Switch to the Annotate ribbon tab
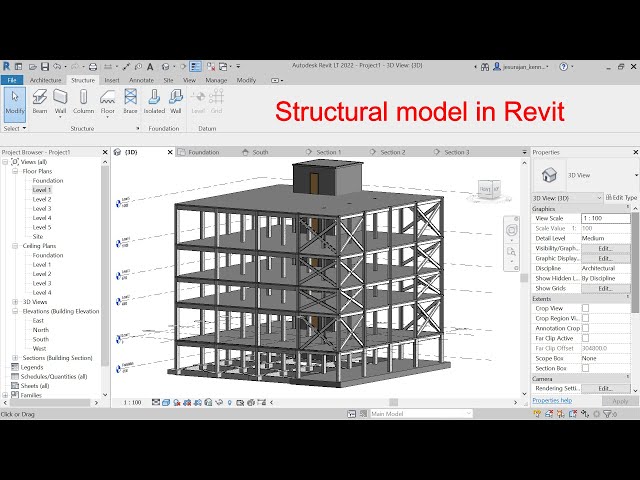Viewport: 640px width, 480px height. click(142, 80)
